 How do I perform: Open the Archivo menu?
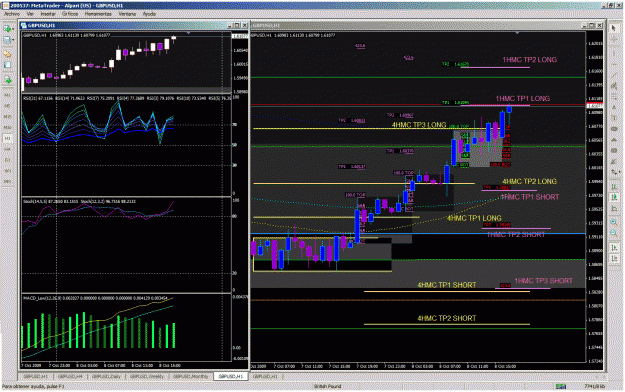pos(12,14)
